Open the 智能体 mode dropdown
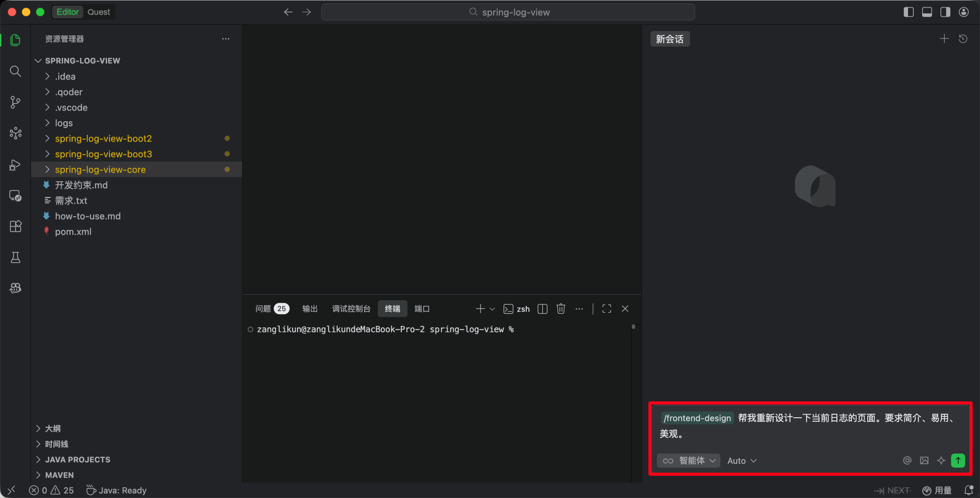Screen dimensions: 980x498 (x=689, y=460)
